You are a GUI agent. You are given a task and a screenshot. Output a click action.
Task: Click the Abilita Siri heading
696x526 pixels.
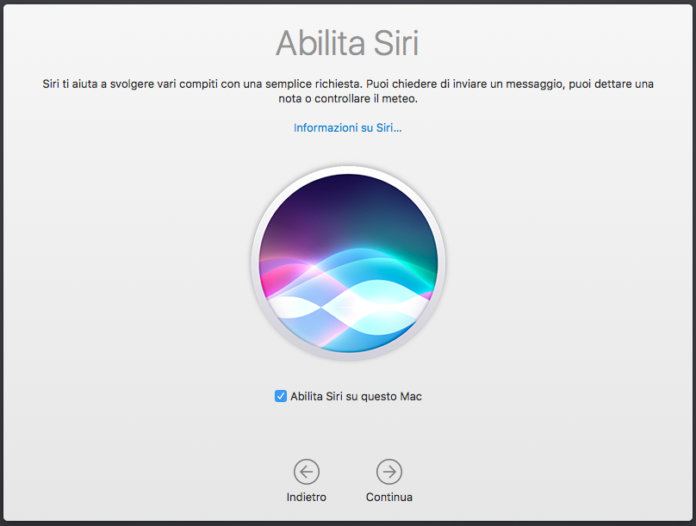pos(347,43)
